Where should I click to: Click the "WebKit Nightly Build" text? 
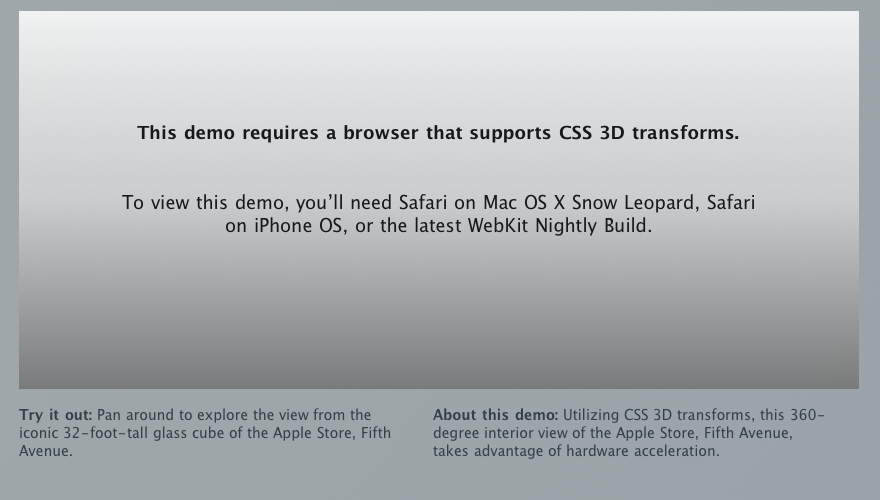(x=558, y=226)
